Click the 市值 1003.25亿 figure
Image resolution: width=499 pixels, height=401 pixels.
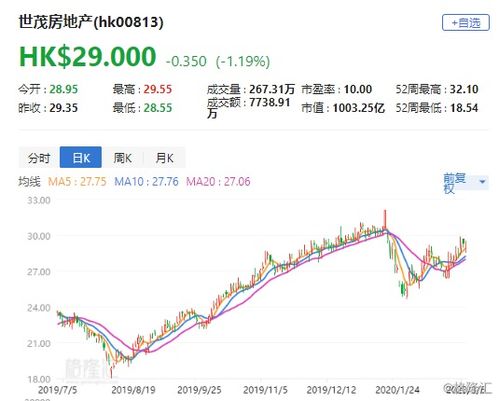pos(359,108)
